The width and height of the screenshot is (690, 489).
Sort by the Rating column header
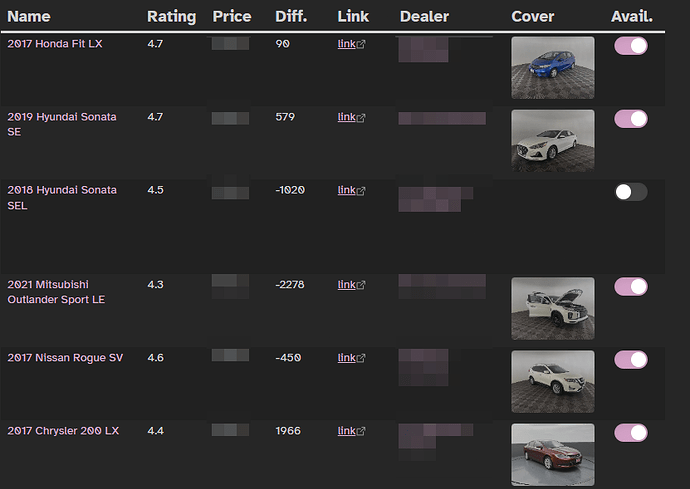tap(172, 17)
